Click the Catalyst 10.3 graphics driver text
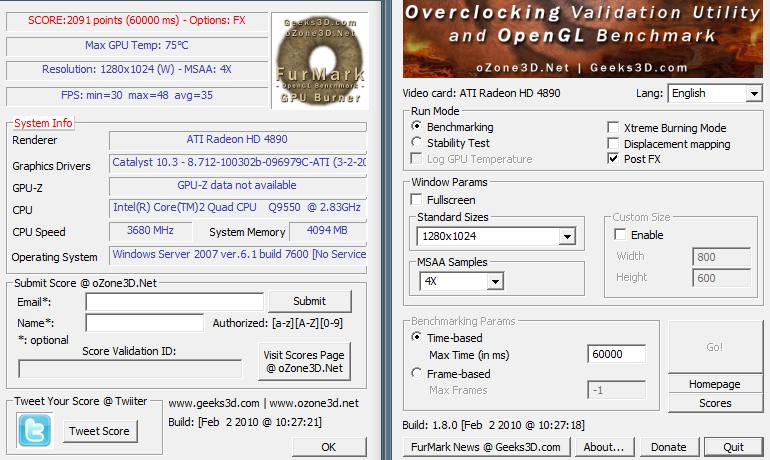 pos(239,162)
